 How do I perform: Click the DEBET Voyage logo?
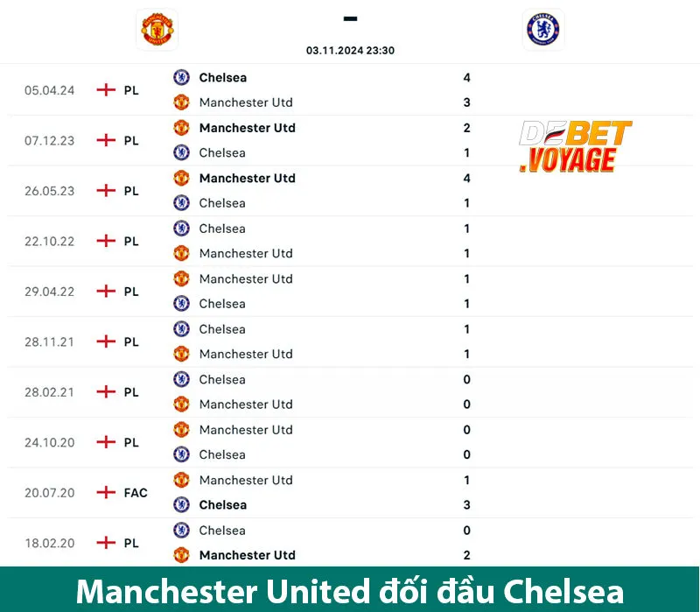(575, 146)
